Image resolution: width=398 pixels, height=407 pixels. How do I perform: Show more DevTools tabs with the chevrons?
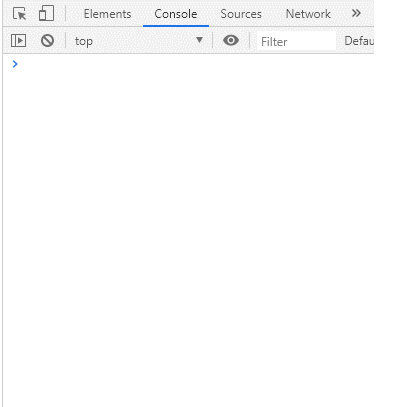coord(356,13)
